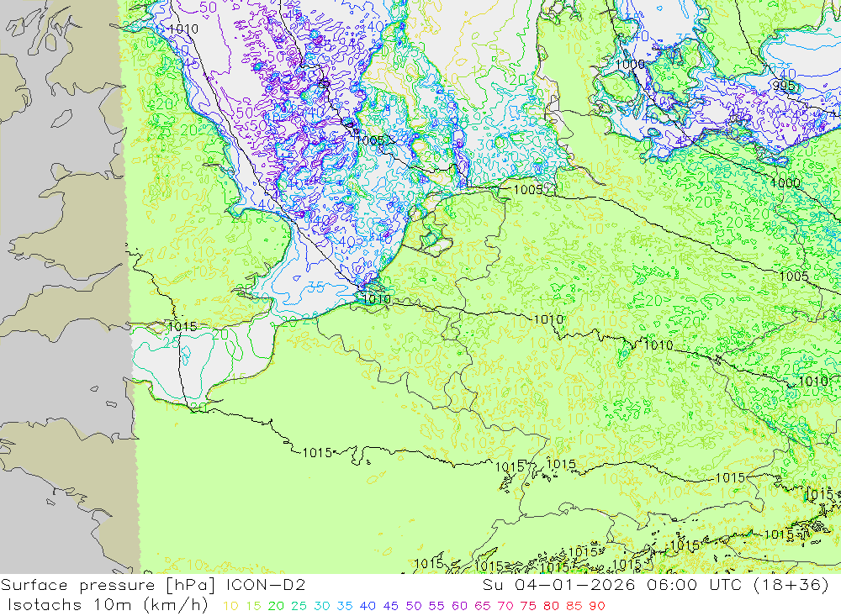Screen dimensions: 841x616
Task: Click the 25 km/h isotach legend value
Action: point(299,606)
